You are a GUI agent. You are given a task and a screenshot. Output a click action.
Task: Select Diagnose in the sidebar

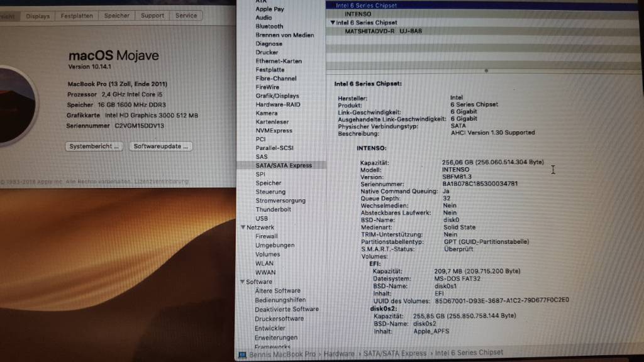269,44
